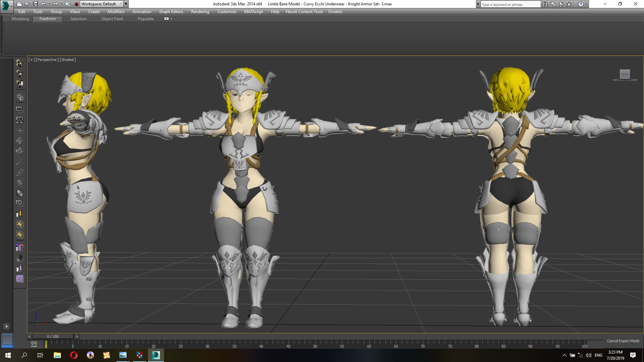Toggle the [Shaded] viewport display mode label
This screenshot has height=362, width=644.
pos(68,60)
